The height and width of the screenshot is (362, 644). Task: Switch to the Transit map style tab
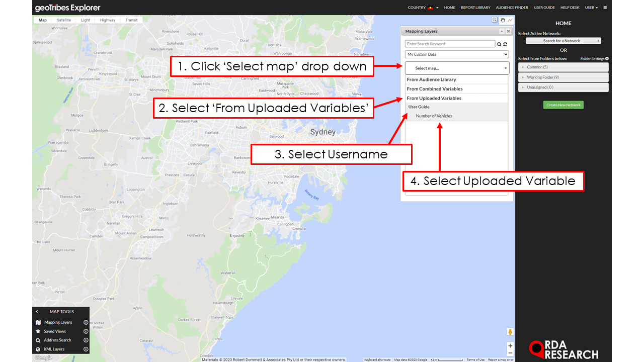pos(131,20)
